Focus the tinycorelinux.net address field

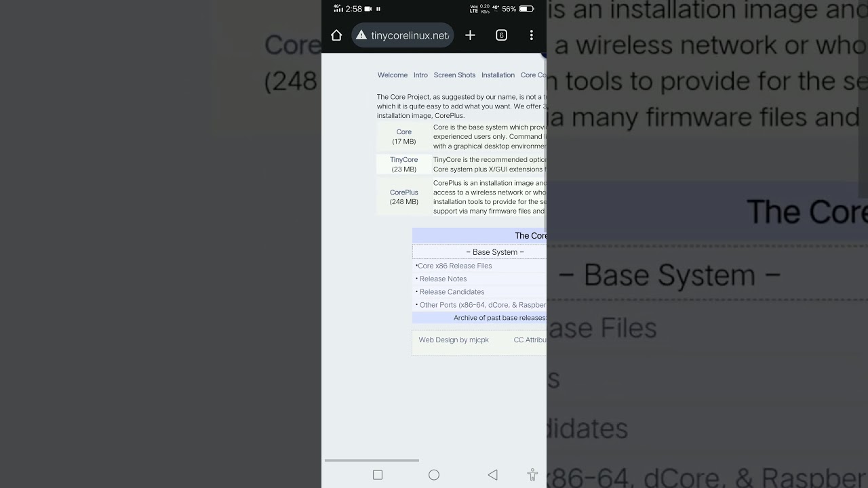pyautogui.click(x=403, y=35)
